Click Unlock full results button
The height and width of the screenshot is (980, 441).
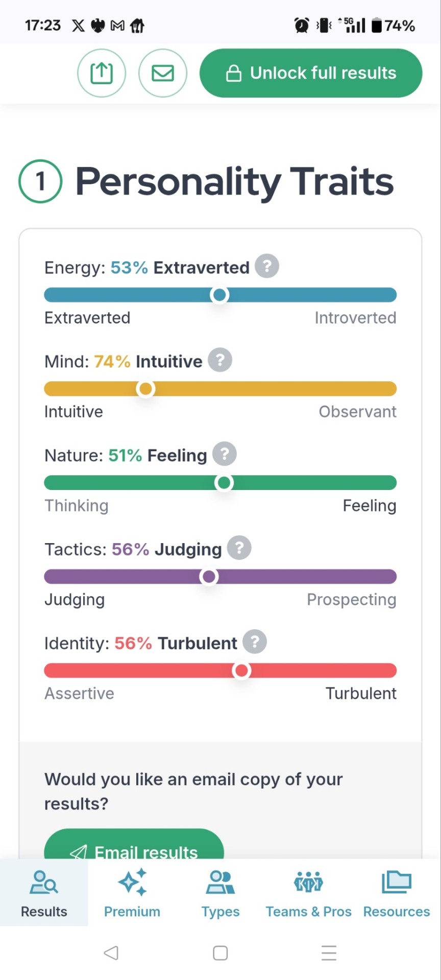click(x=311, y=73)
